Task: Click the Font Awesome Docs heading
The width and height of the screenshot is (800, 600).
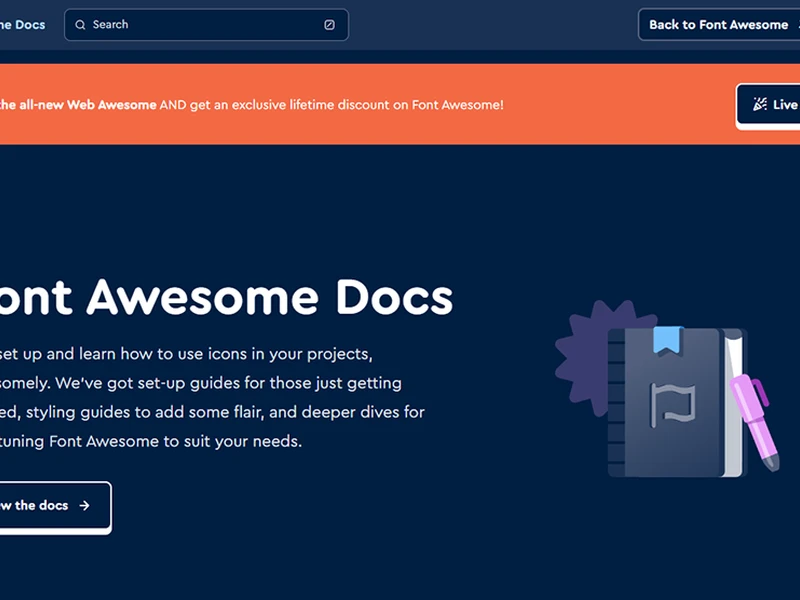Action: coord(226,297)
